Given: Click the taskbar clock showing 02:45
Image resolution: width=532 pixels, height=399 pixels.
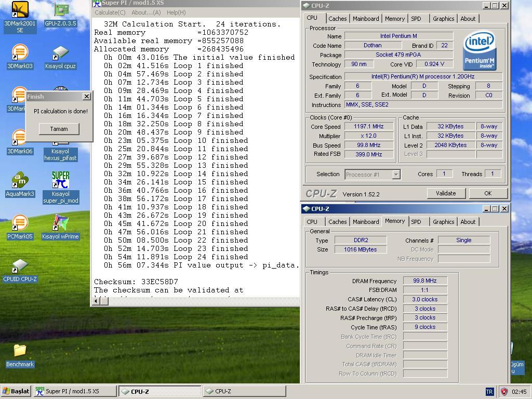Looking at the screenshot, I should (519, 392).
